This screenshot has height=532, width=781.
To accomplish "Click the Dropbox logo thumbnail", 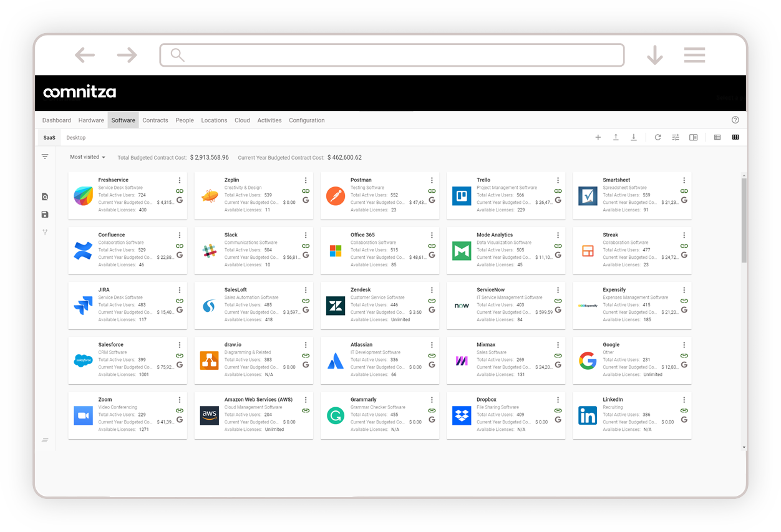I will coord(462,415).
